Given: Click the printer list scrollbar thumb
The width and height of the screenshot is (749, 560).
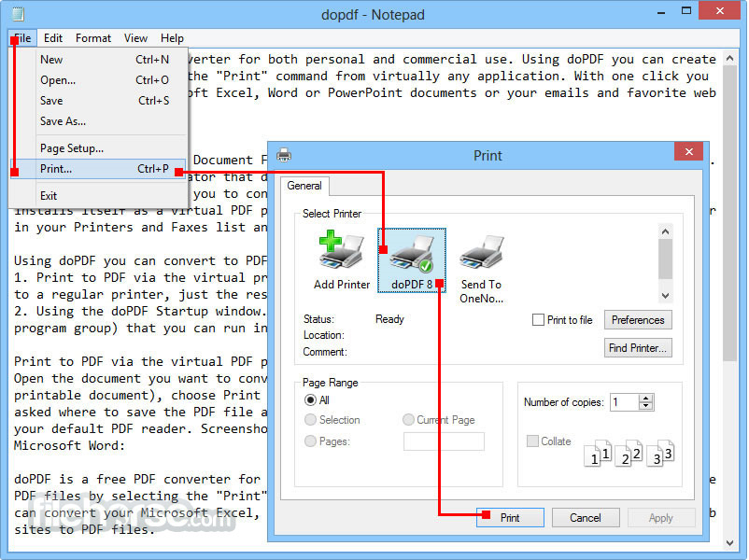Looking at the screenshot, I should click(665, 259).
